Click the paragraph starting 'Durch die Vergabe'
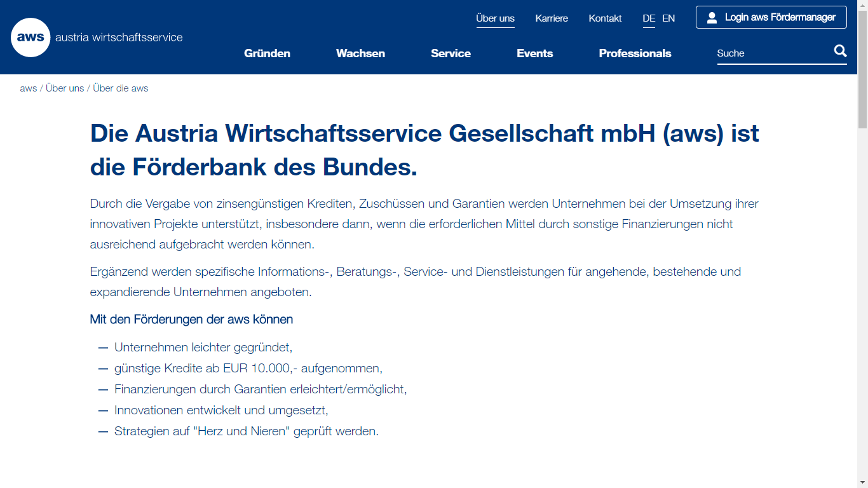The width and height of the screenshot is (868, 488). pyautogui.click(x=424, y=224)
